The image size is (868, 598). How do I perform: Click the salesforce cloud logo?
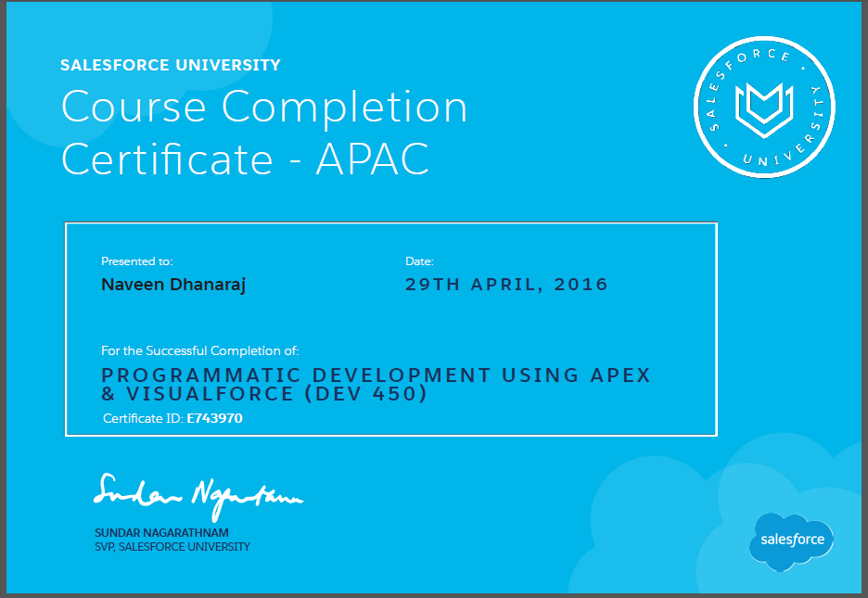[x=792, y=541]
